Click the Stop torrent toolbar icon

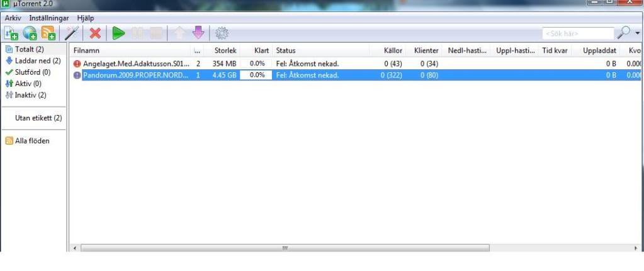pos(156,33)
